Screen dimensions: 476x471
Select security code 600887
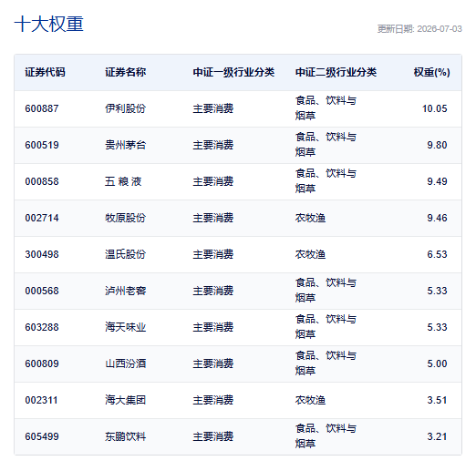pos(42,108)
